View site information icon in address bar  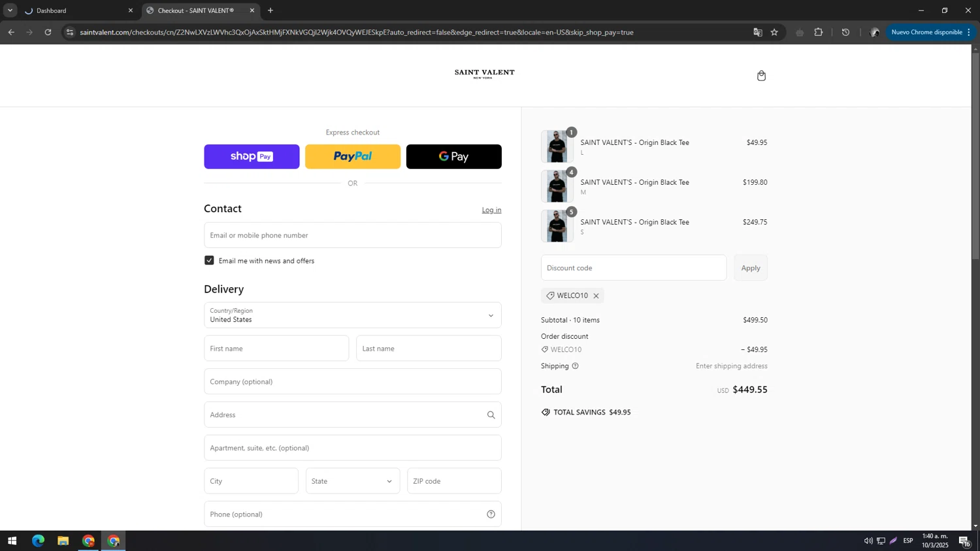point(70,32)
